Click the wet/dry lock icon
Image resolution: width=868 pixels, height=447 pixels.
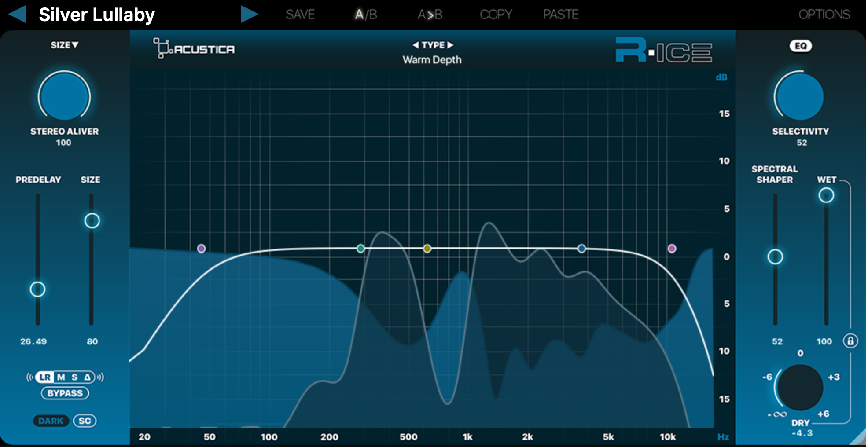(850, 341)
